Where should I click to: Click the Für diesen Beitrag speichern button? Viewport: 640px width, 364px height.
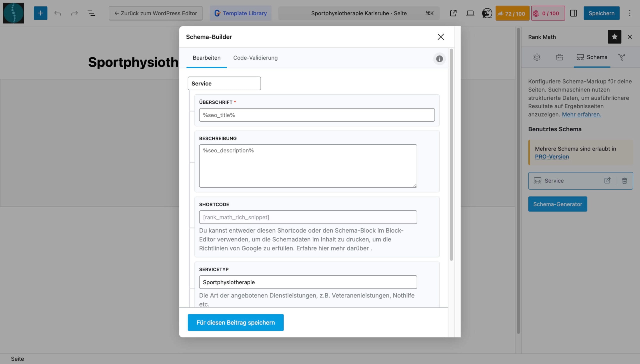pyautogui.click(x=235, y=322)
